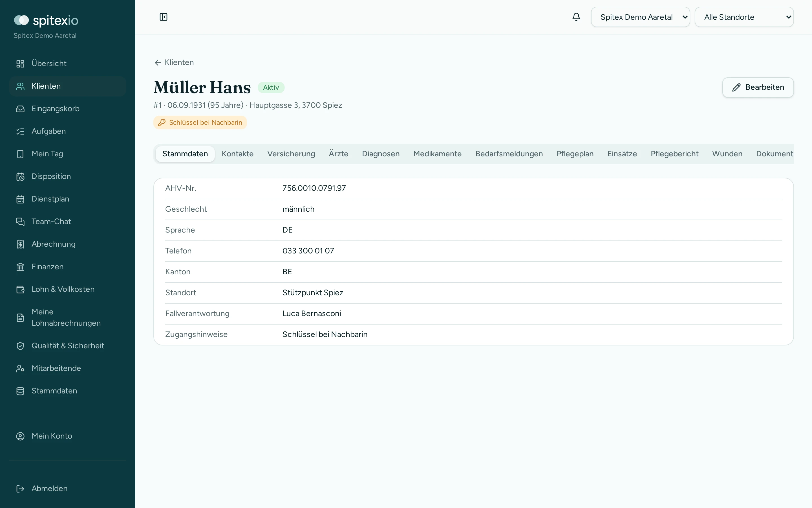Switch to the Versicherung tab

point(291,154)
